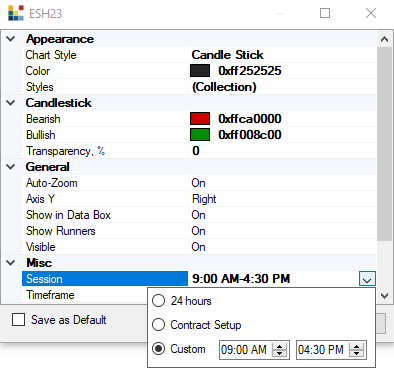Select the Auto-Zoom property label
The height and width of the screenshot is (376, 394).
pyautogui.click(x=52, y=183)
